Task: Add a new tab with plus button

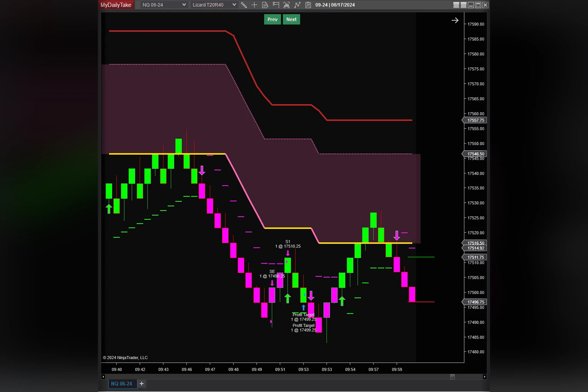Action: (x=142, y=384)
